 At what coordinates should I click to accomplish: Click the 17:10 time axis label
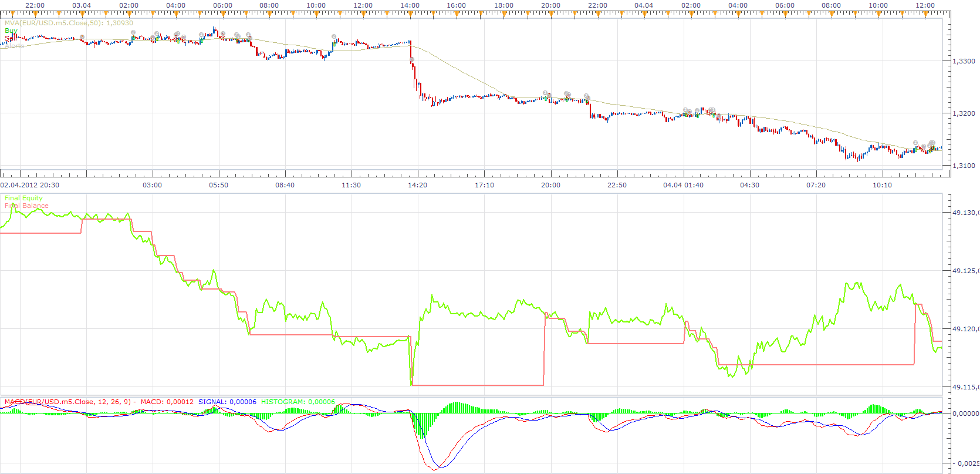[x=484, y=185]
